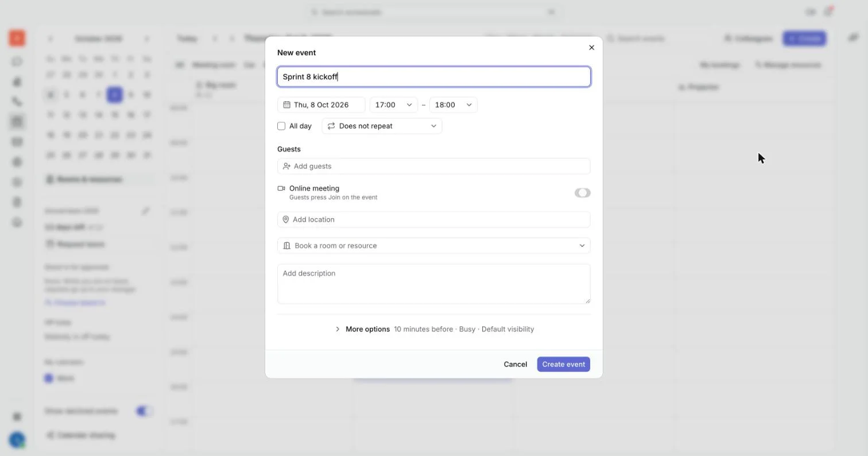Toggle Show declined events in the calendar sidebar
The height and width of the screenshot is (456, 868).
[x=144, y=411]
